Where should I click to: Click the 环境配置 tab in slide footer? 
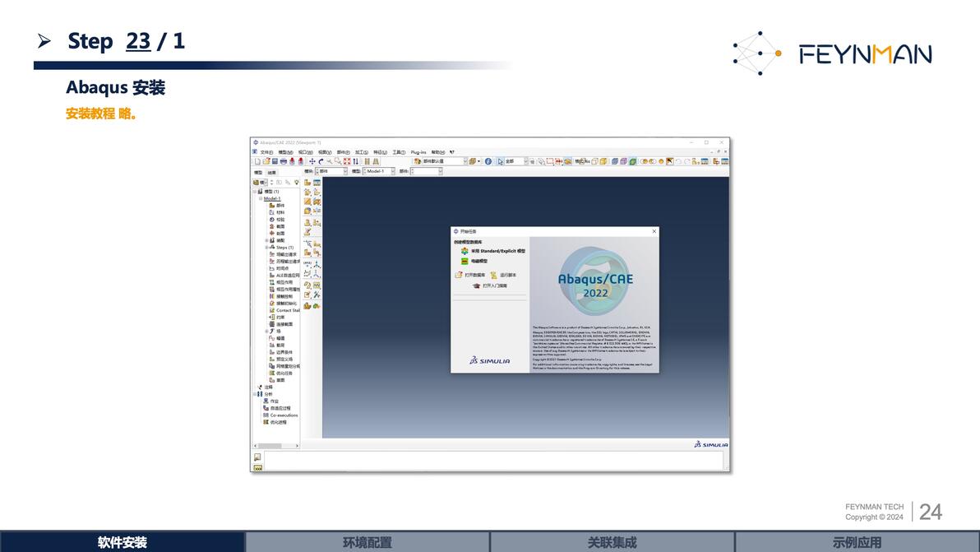coord(367,542)
